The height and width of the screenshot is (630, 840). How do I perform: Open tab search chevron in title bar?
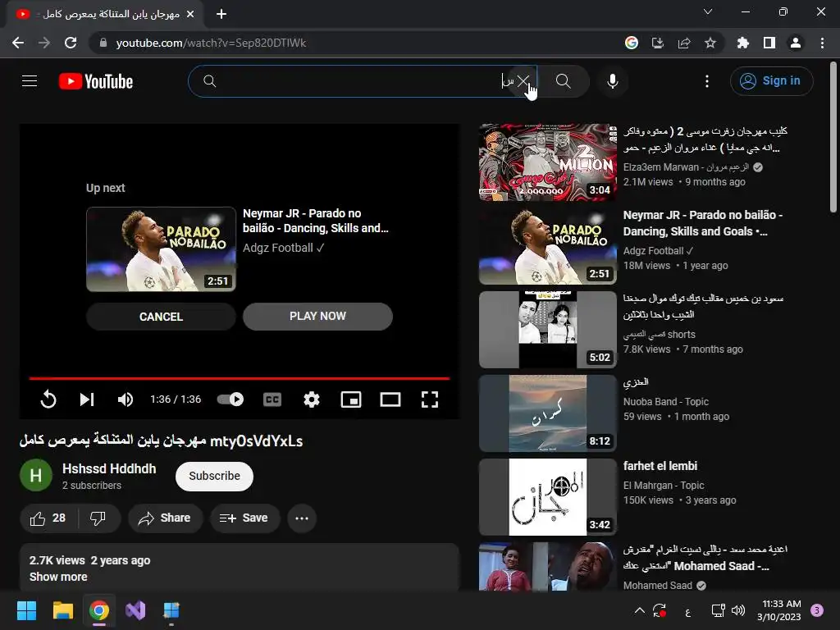coord(708,11)
